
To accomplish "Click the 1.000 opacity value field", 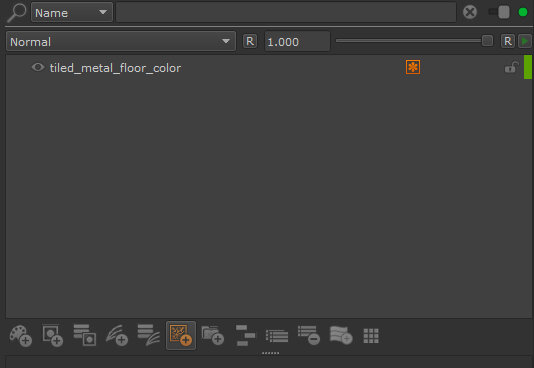I will [297, 42].
